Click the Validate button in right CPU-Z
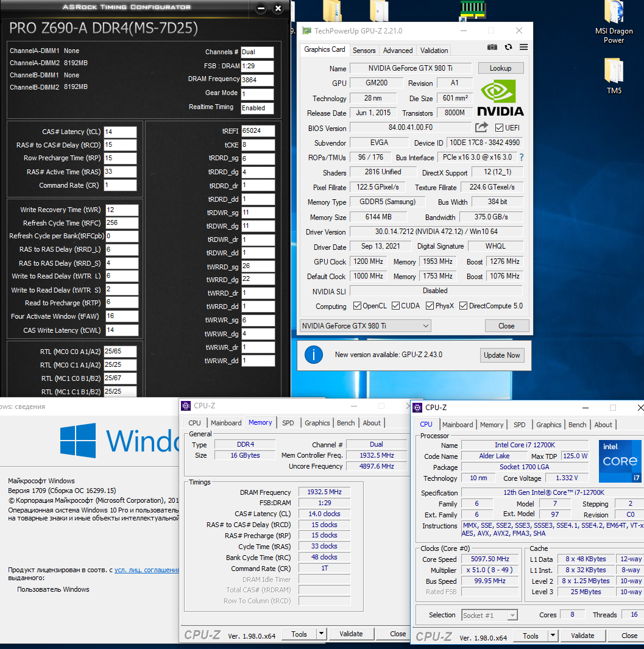Screen dimensions: 644x649 [x=582, y=636]
